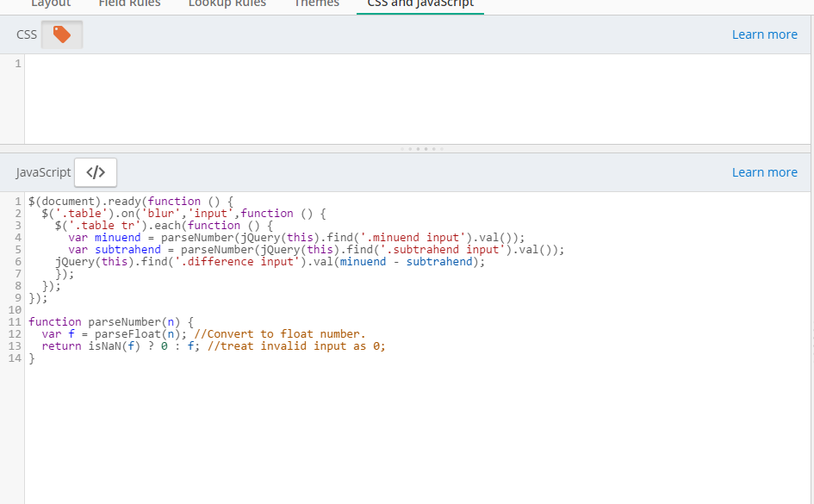Click the function parseNumber(n) declaration line
The height and width of the screenshot is (504, 814).
point(111,322)
